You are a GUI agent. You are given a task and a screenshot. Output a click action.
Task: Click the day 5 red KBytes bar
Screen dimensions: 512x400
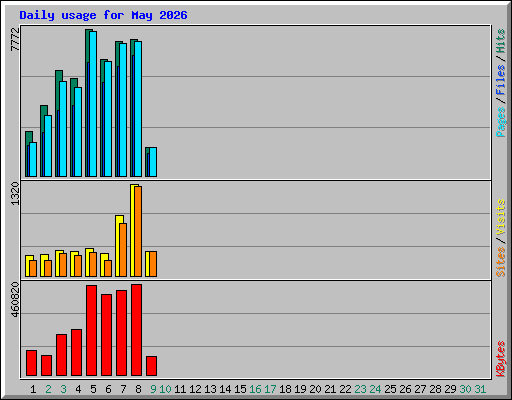pos(92,331)
